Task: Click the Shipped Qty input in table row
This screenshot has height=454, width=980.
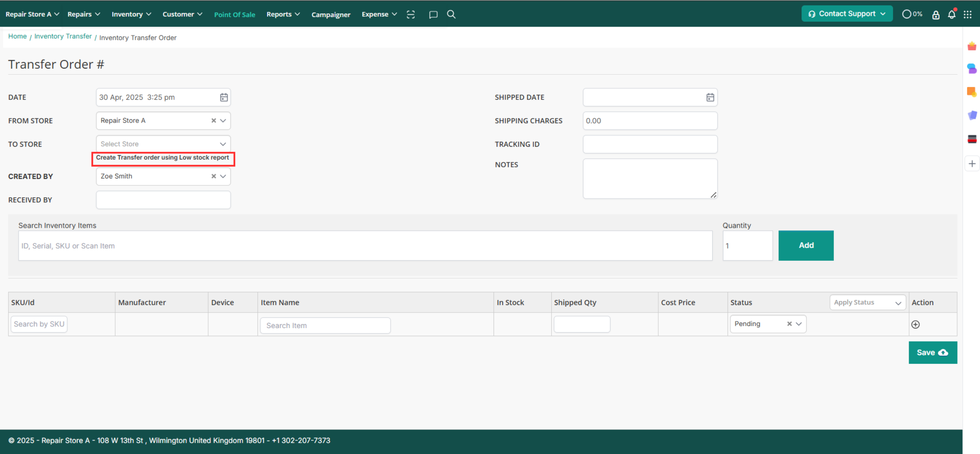Action: tap(582, 324)
